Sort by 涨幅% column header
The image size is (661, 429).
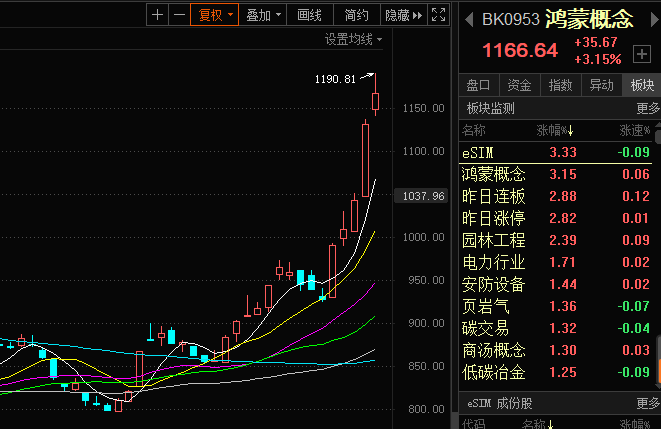click(x=554, y=130)
